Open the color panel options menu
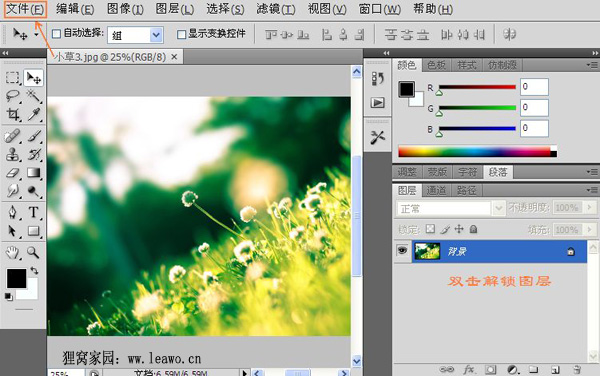Screen dimensions: 600x376 point(592,65)
